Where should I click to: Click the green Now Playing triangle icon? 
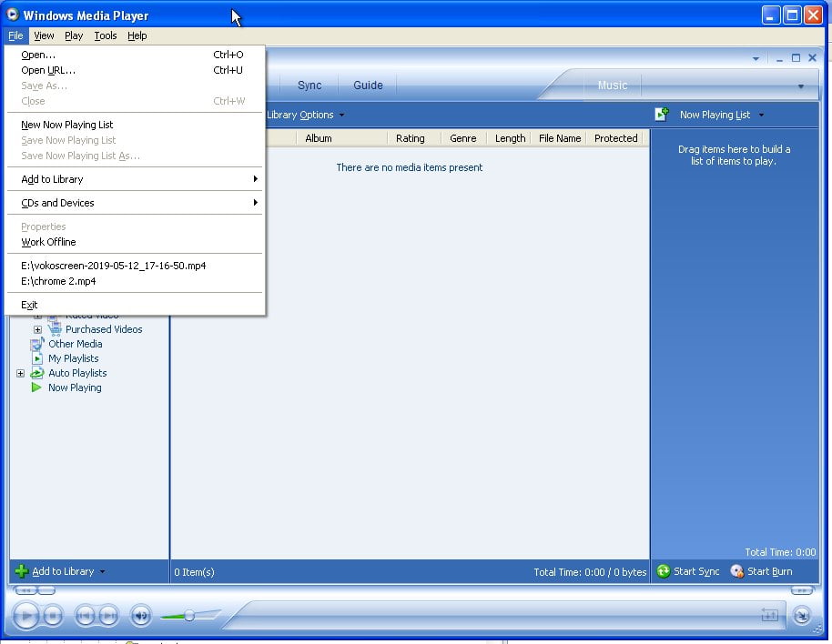(x=36, y=387)
